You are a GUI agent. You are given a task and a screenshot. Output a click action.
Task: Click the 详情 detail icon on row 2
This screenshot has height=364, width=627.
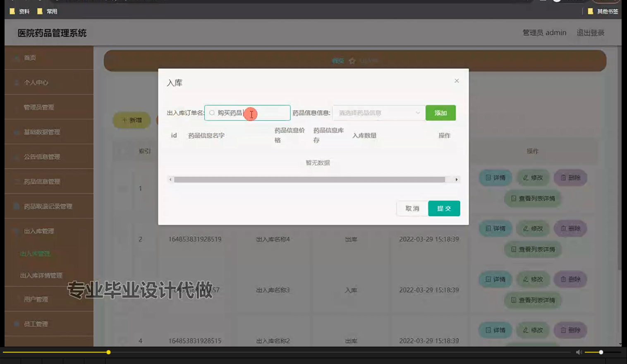coord(488,228)
